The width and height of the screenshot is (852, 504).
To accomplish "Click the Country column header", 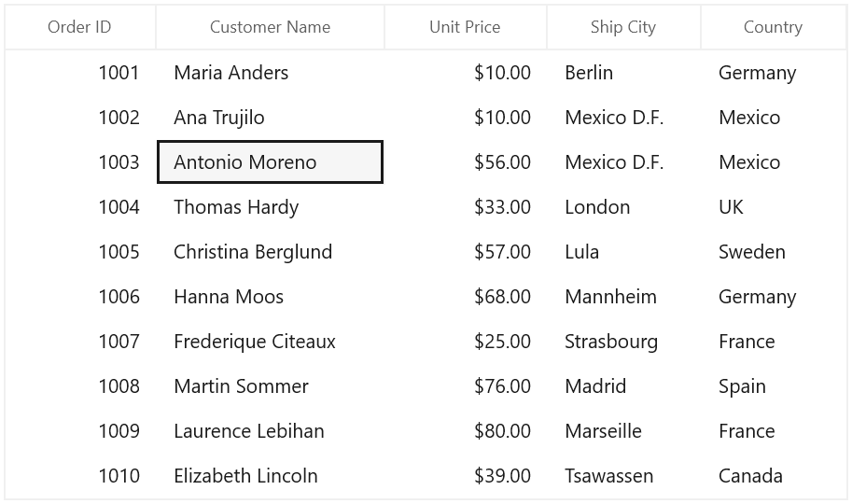I will pos(774,27).
